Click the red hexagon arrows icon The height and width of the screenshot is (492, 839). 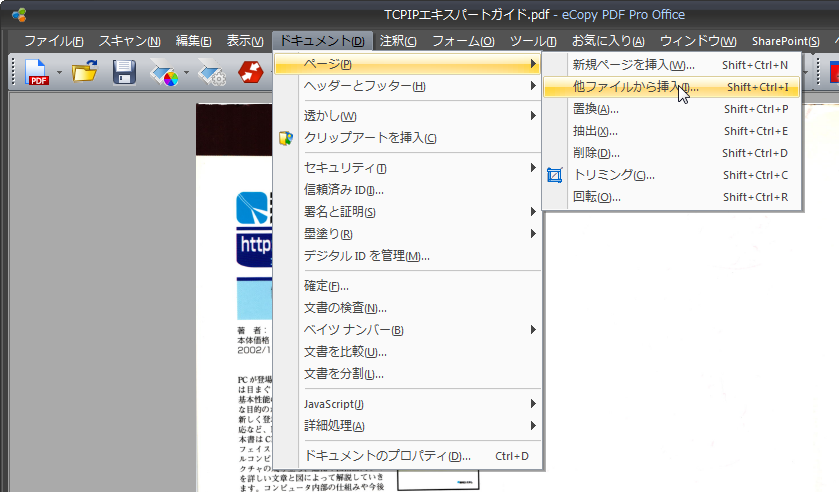(x=250, y=72)
